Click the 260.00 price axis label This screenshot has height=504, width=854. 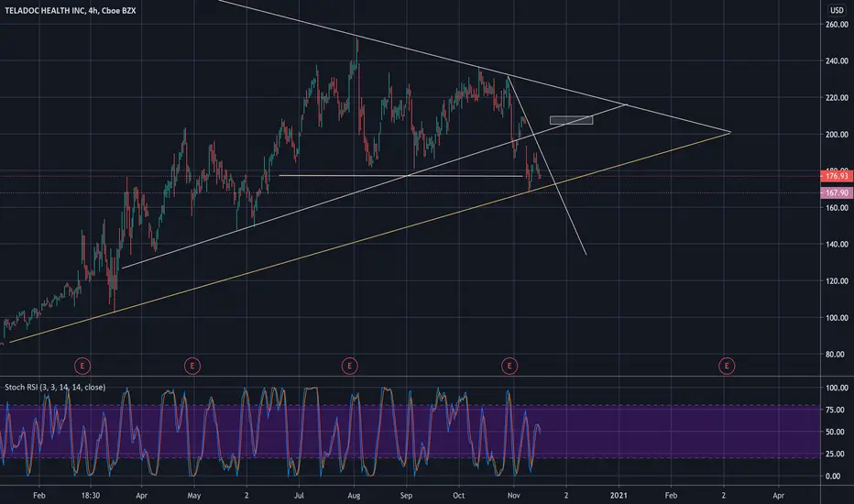[837, 25]
